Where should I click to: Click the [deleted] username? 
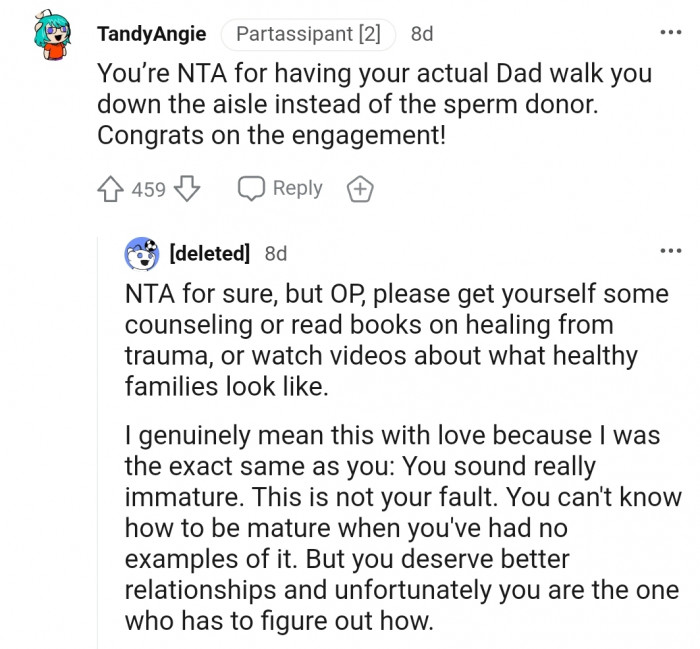click(x=210, y=254)
